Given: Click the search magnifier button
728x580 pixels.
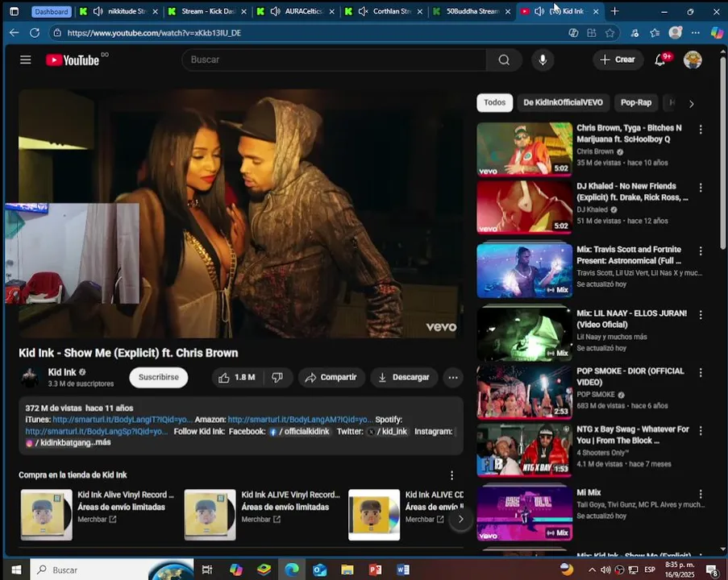Looking at the screenshot, I should (504, 60).
